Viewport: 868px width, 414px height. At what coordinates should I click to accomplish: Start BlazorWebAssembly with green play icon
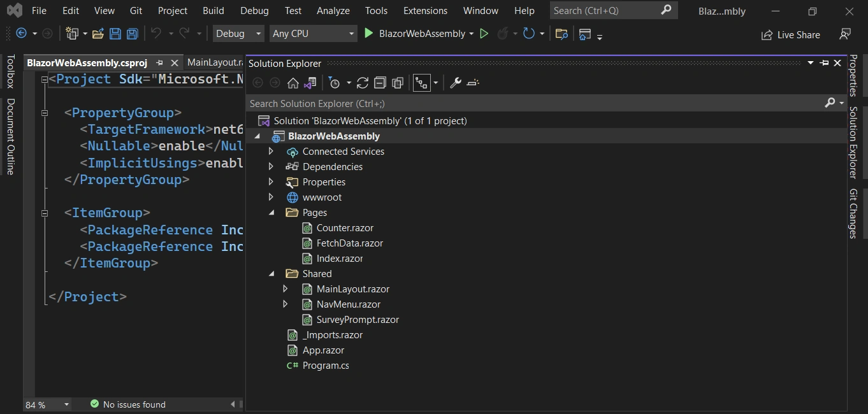click(x=368, y=33)
